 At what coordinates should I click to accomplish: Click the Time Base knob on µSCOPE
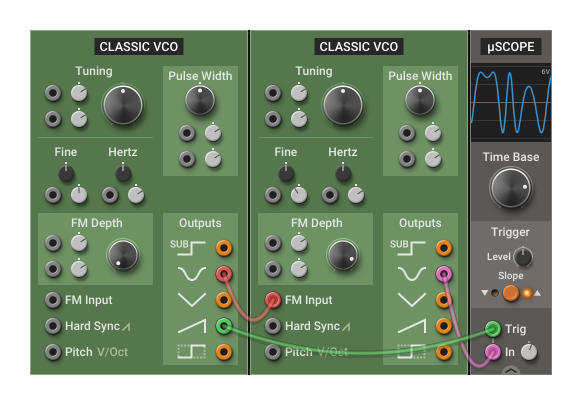[511, 188]
